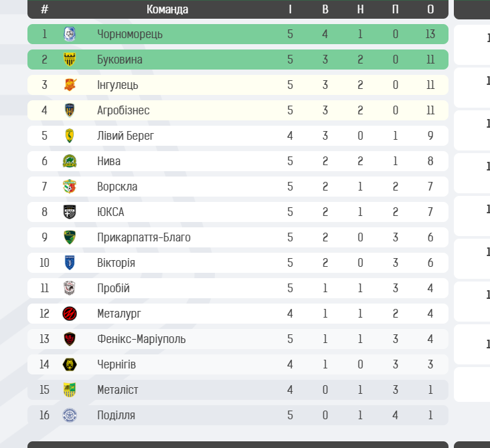Open the Інгулець club emblem
The width and height of the screenshot is (490, 448).
click(70, 85)
